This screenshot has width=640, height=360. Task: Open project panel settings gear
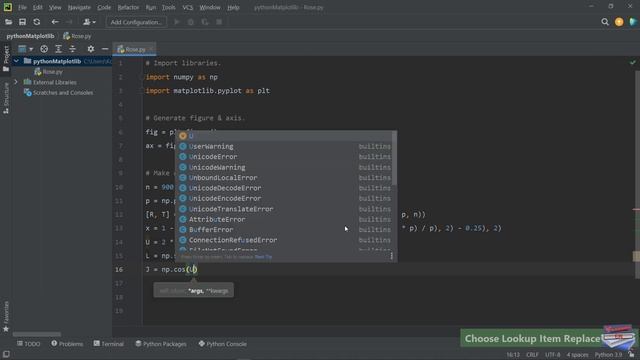coord(91,49)
